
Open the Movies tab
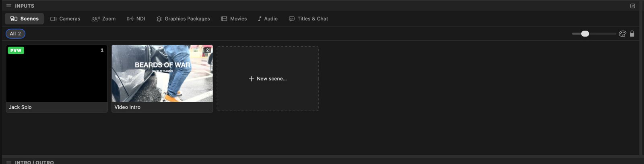pos(234,19)
